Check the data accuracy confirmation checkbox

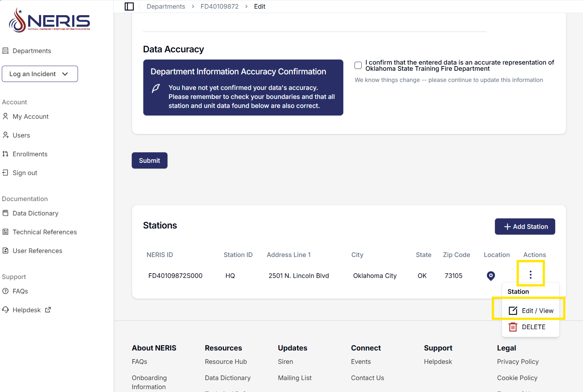tap(358, 65)
